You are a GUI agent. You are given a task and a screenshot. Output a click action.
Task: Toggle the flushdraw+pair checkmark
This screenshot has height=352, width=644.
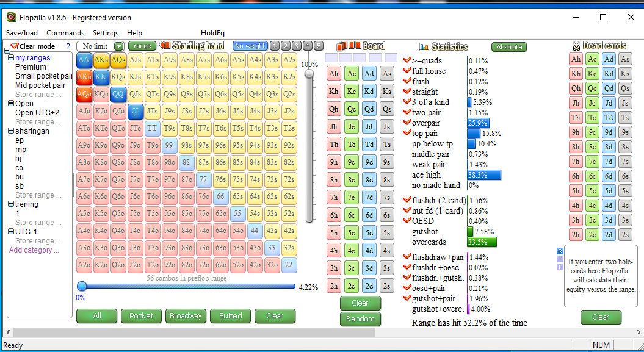coord(407,257)
